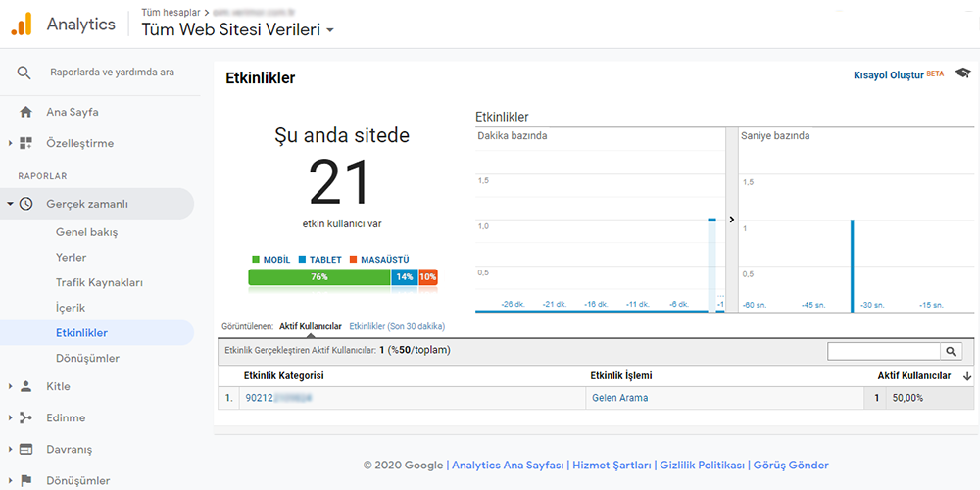Click the Ana Sayfa home icon
Viewport: 980px width, 490px height.
(26, 112)
